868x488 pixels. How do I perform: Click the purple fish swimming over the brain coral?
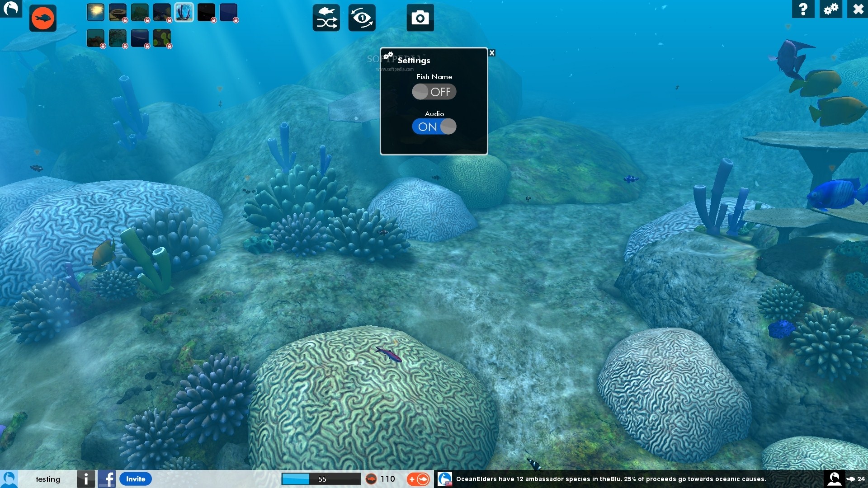tap(388, 354)
